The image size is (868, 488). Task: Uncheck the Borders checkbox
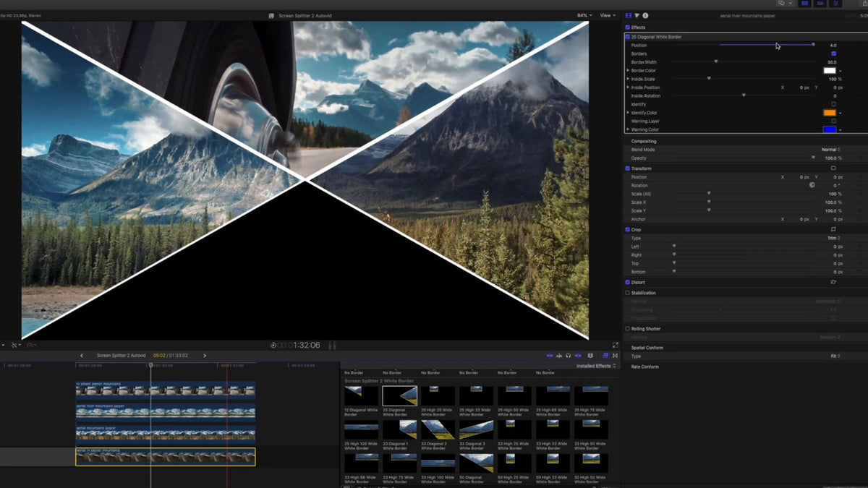tap(834, 53)
